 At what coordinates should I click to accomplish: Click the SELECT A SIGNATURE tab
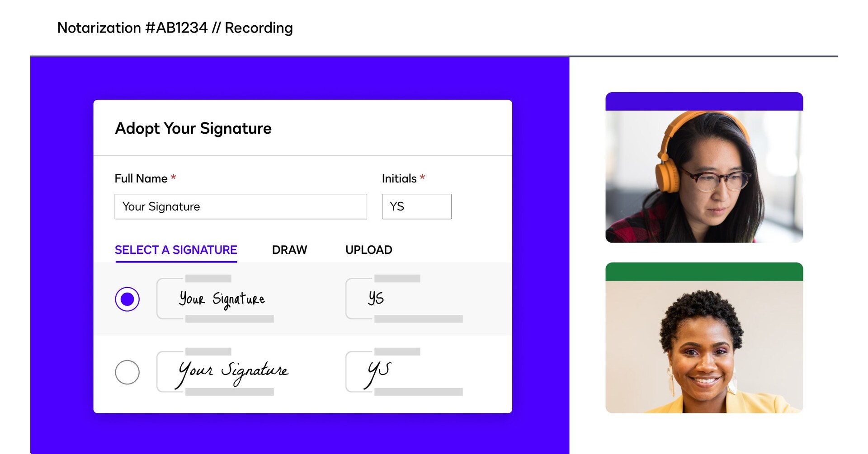coord(176,250)
